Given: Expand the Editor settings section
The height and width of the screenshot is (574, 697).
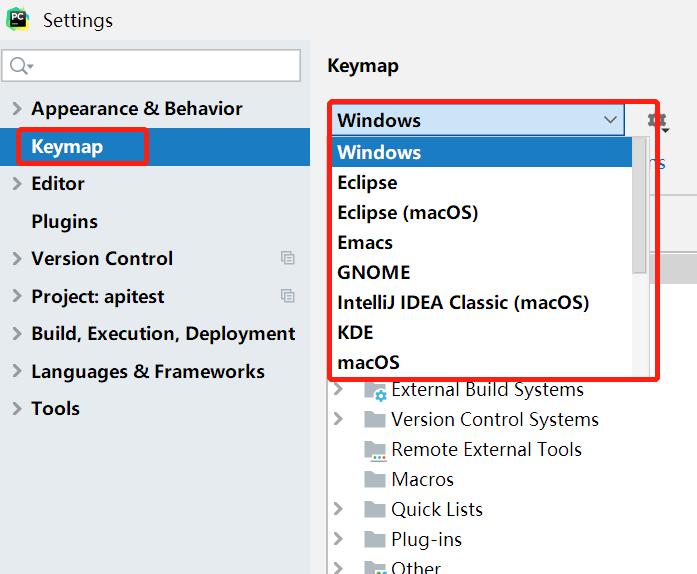Looking at the screenshot, I should (x=16, y=184).
